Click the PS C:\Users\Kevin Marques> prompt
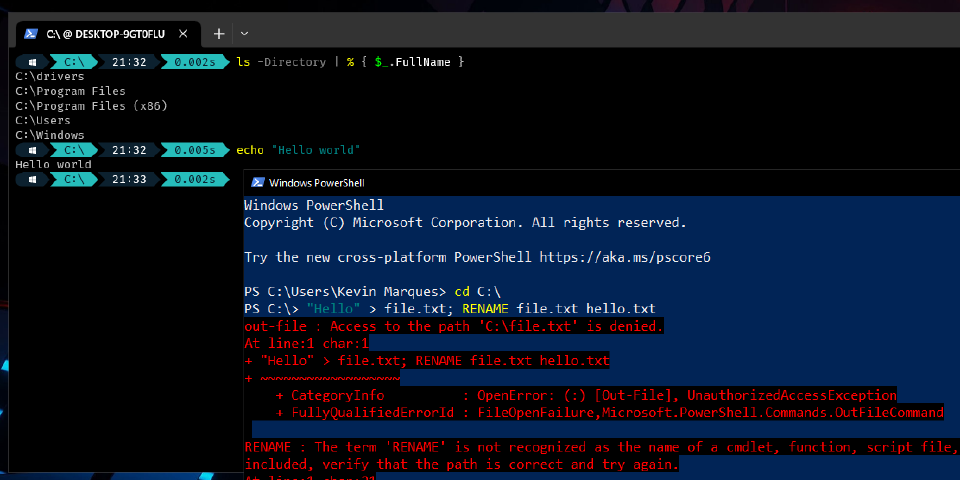 345,291
